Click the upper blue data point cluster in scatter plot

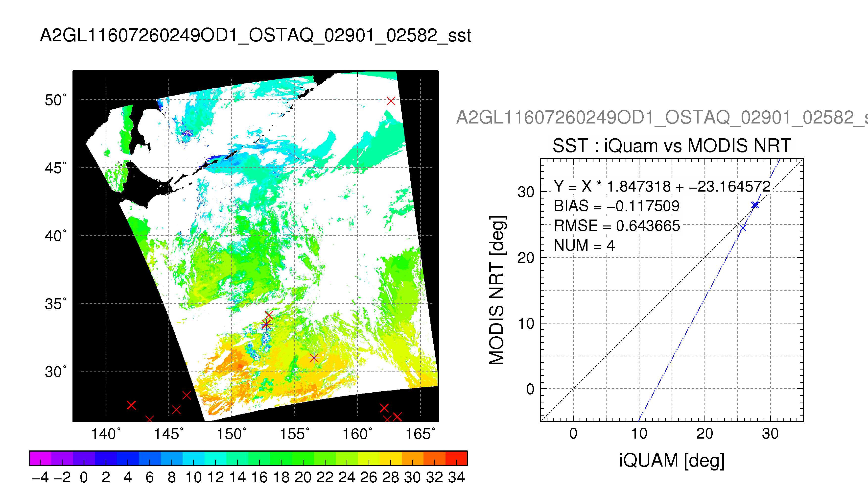click(755, 205)
